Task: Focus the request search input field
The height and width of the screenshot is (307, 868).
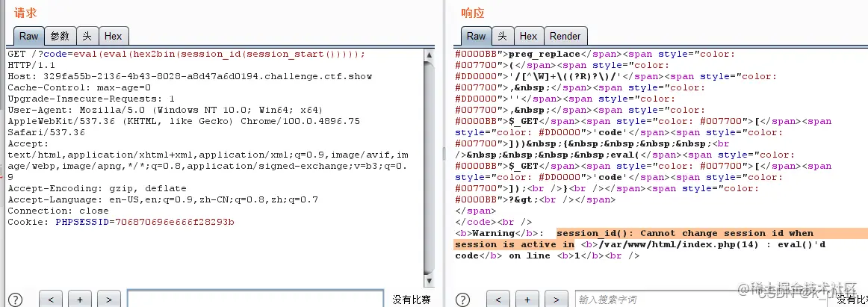Action: (255, 300)
